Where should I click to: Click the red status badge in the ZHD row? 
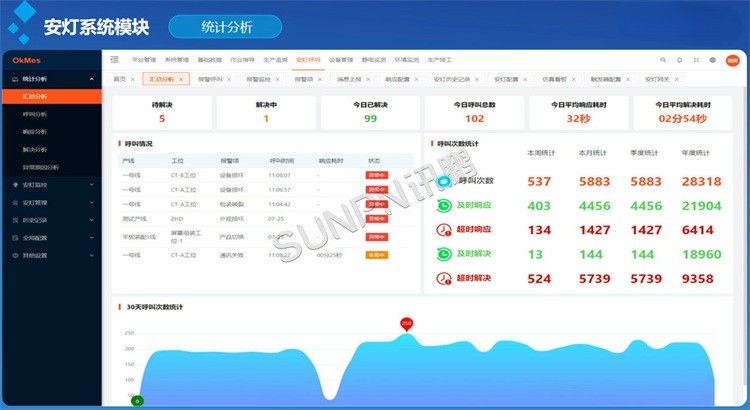click(x=377, y=219)
